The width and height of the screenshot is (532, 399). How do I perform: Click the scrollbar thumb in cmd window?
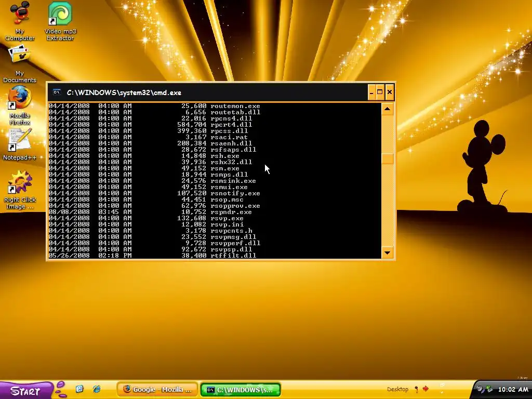[x=387, y=159]
